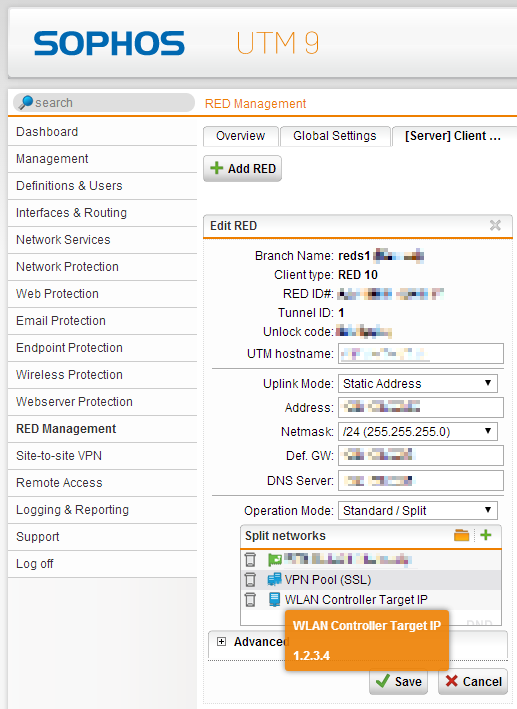Open Interfaces & Routing menu

[x=103, y=213]
